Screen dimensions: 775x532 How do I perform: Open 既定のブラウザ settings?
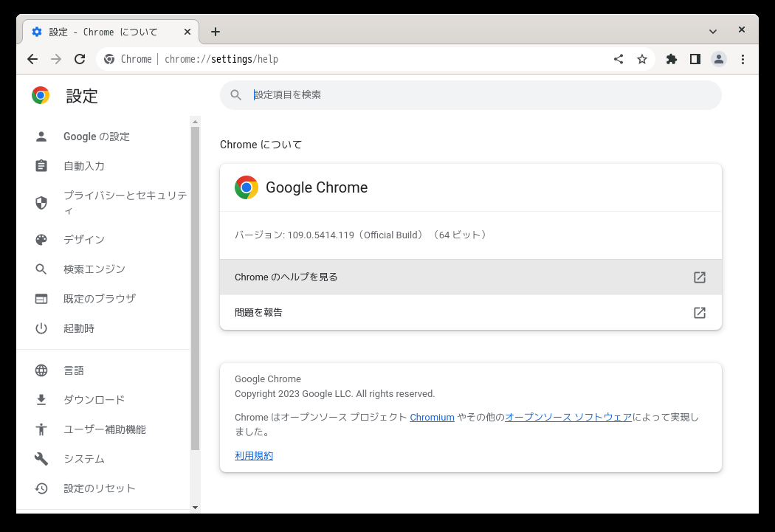[x=100, y=299]
